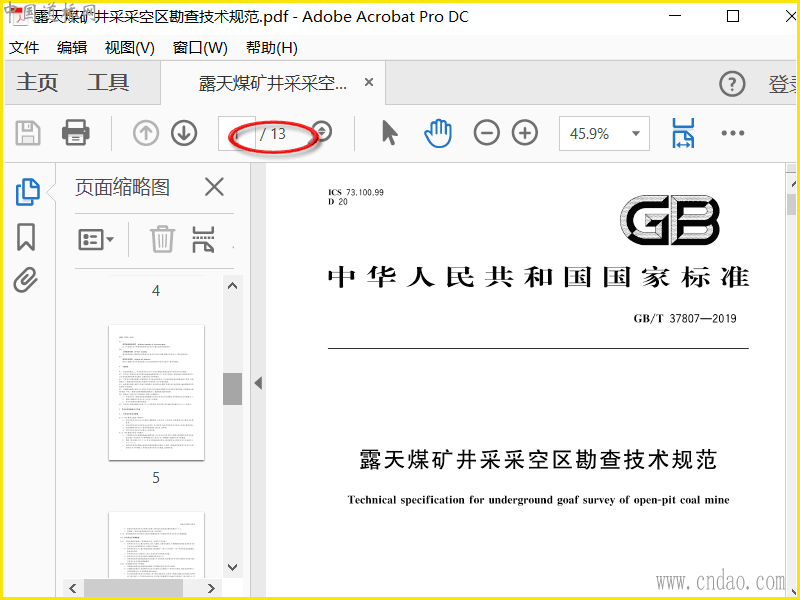The image size is (800, 600).
Task: Click standard number GB/T 37807—2019
Action: pyautogui.click(x=685, y=318)
